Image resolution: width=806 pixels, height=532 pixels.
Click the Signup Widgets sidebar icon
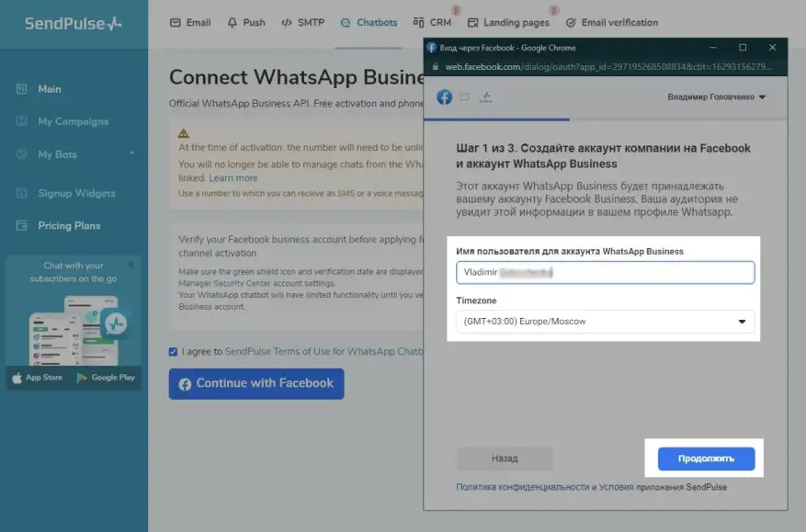click(x=21, y=193)
